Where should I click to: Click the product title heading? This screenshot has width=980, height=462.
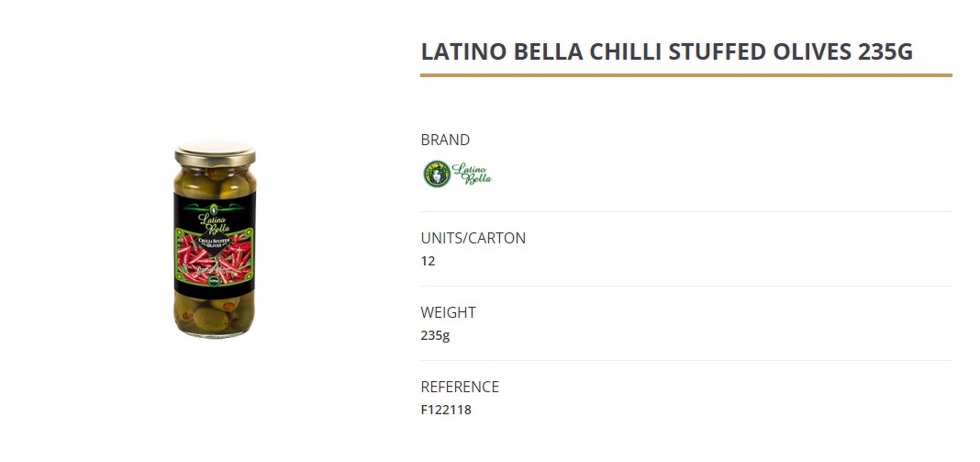667,51
